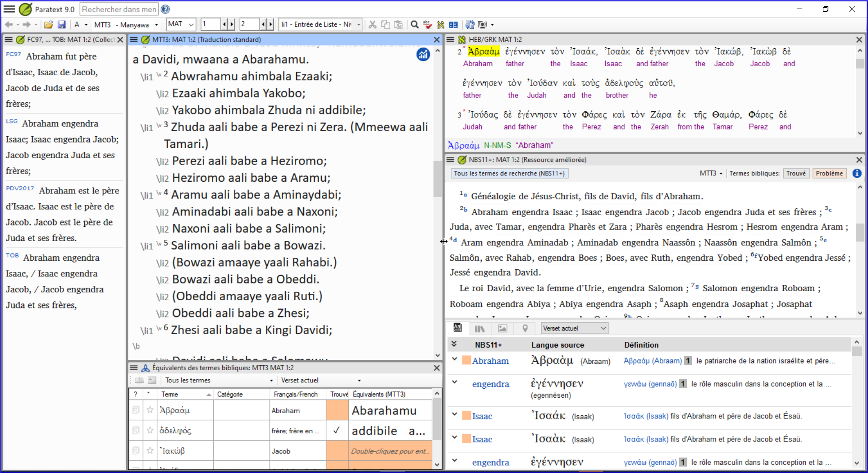Click the text card icon in Équivalents toolbar

pos(152,381)
